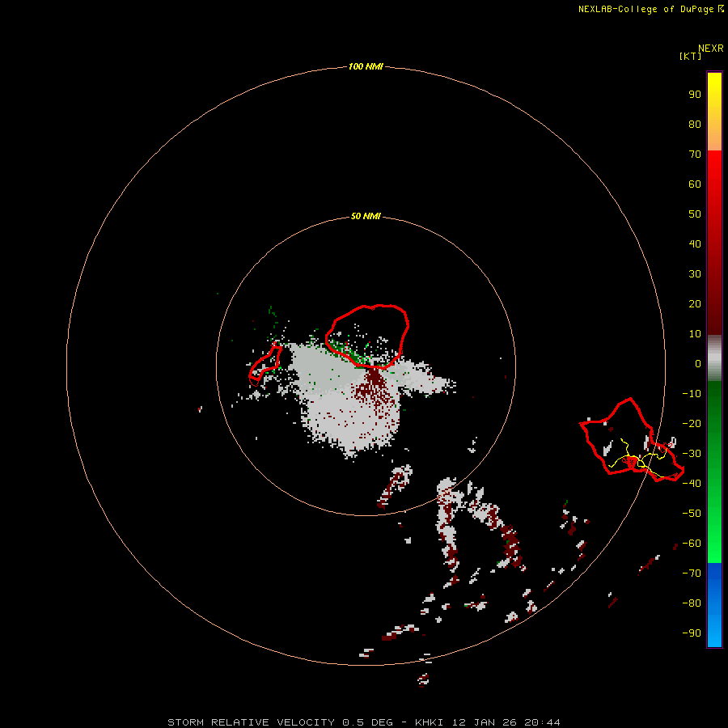The width and height of the screenshot is (728, 728).
Task: Click the 0 value on velocity scale
Action: [x=698, y=363]
